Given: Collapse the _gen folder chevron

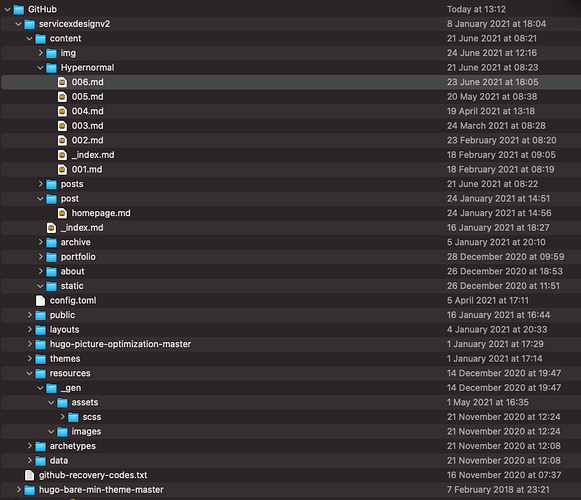Looking at the screenshot, I should tap(40, 388).
